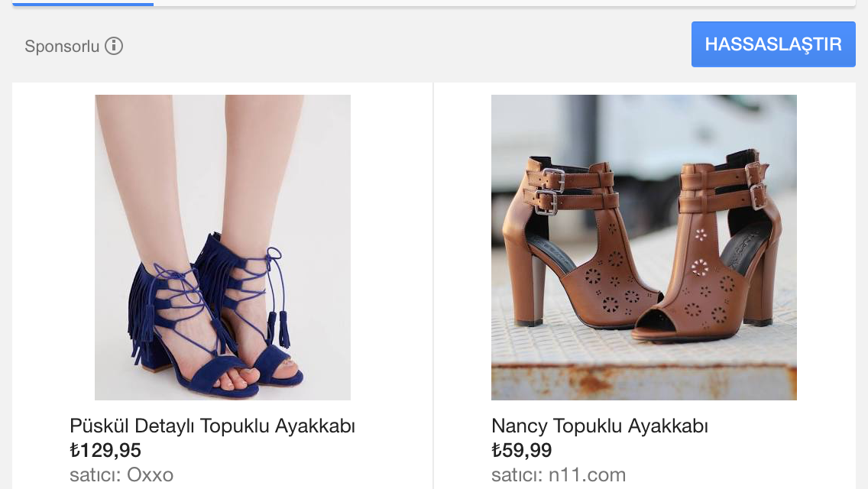Select the seller text satıcı: n11.com

click(559, 474)
